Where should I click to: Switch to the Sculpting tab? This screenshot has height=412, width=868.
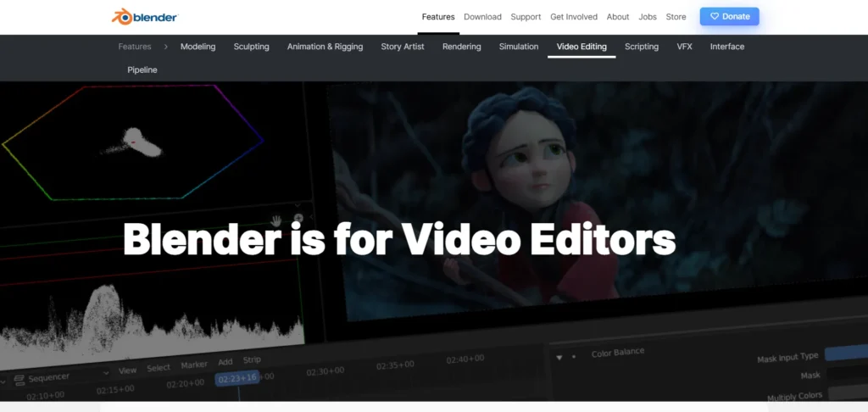(x=251, y=47)
